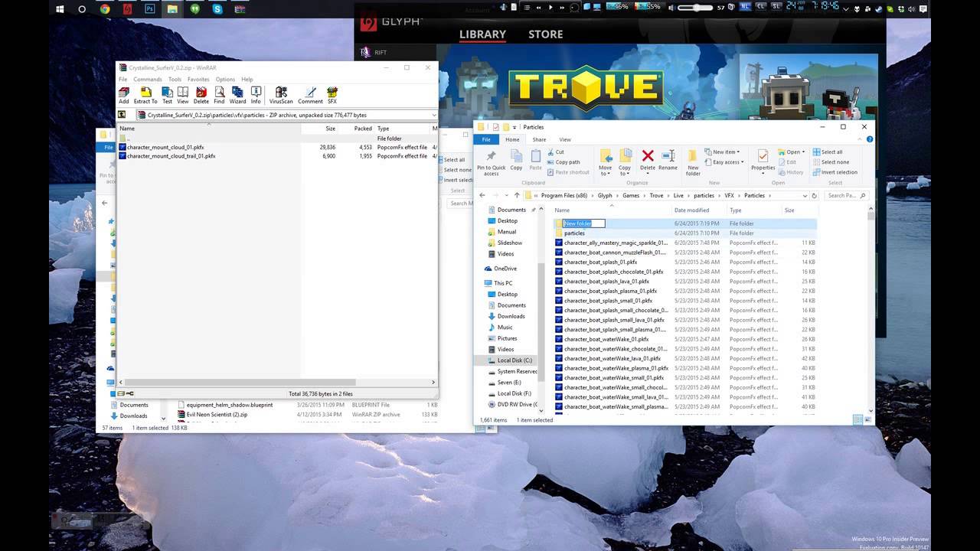Open WinRAR Commands menu

148,80
